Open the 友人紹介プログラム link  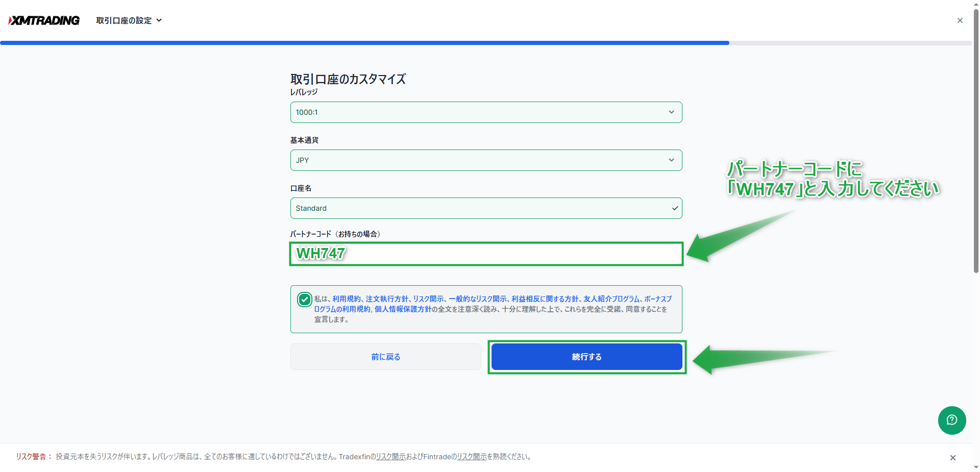(611, 299)
